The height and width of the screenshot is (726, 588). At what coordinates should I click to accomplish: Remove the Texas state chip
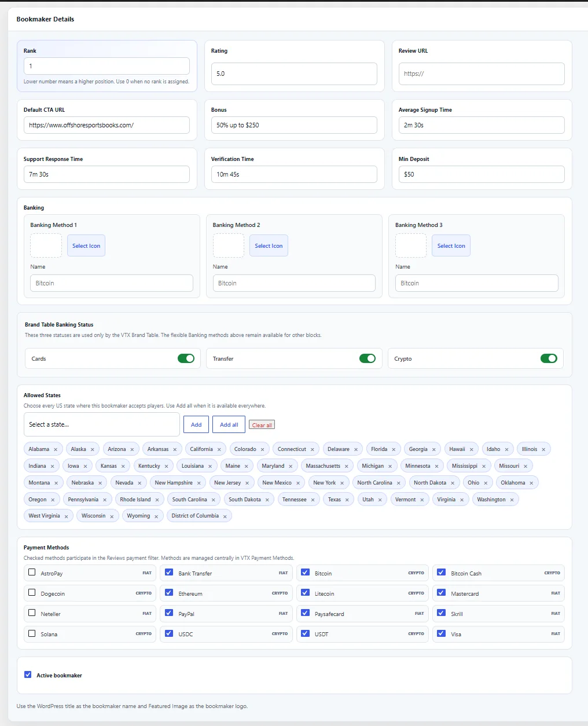tap(347, 500)
